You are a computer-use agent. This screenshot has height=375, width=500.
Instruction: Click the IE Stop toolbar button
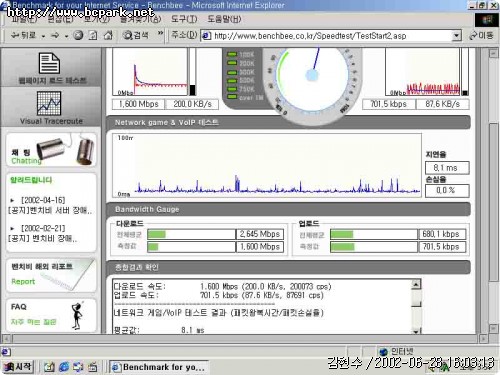(x=78, y=35)
